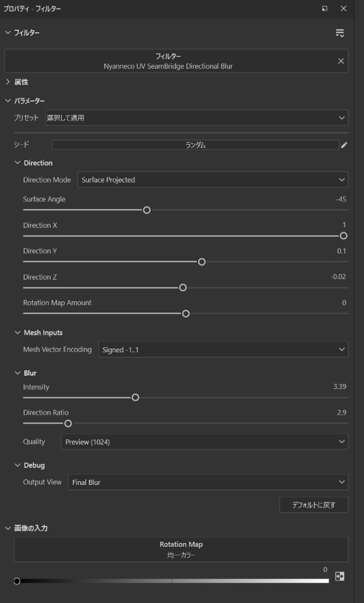
Task: Open the Rotation Map color/grayscale toggle icon
Action: [340, 576]
